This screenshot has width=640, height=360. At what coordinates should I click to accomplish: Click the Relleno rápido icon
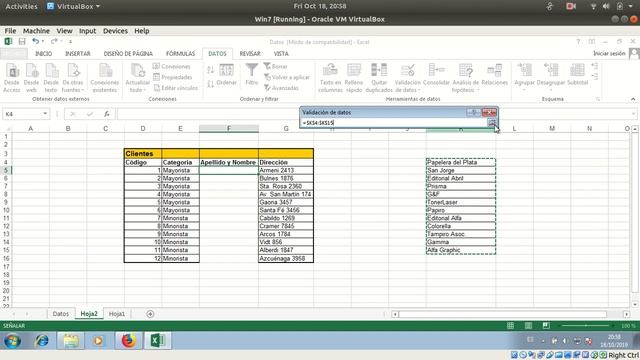coord(353,78)
